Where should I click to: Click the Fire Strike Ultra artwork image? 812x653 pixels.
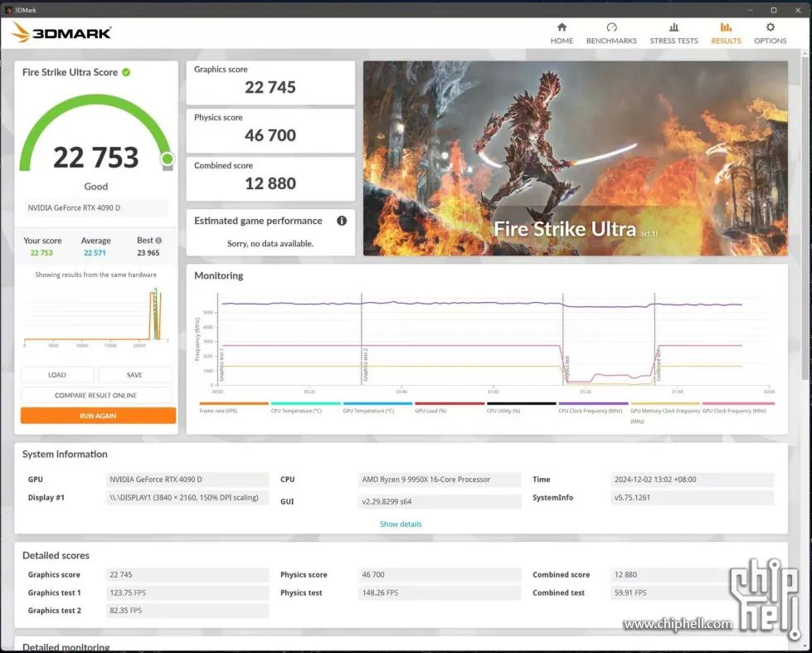576,158
